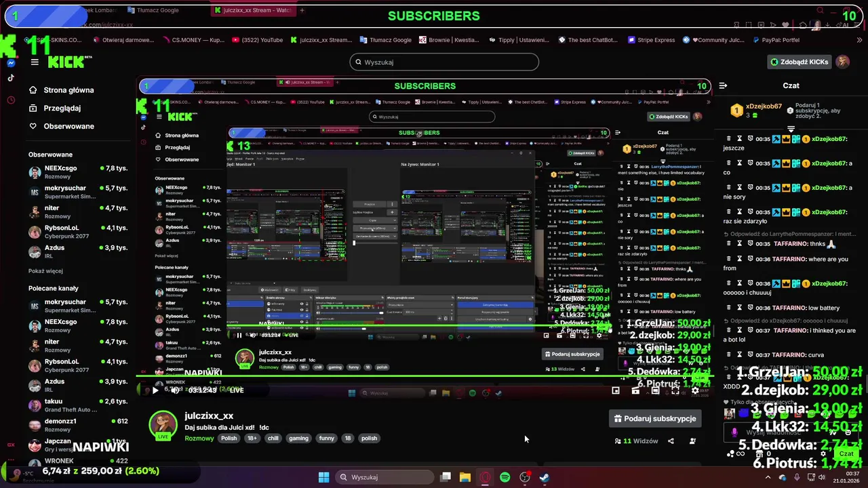Enter fullscreen in the video player
Viewport: 868px width, 488px height.
pos(675,390)
